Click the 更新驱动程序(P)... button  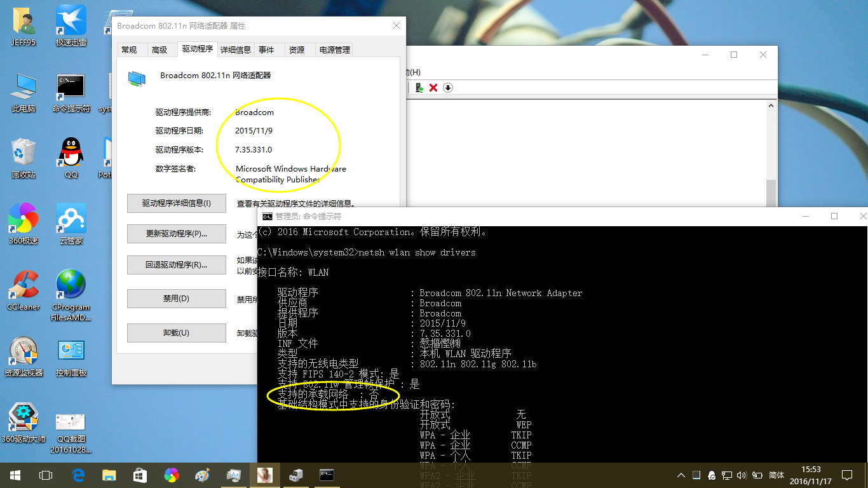tap(177, 234)
